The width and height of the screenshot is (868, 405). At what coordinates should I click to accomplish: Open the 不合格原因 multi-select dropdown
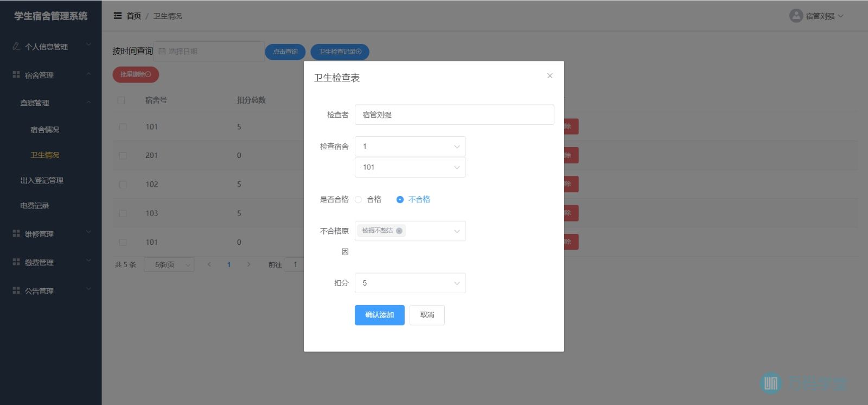point(410,231)
